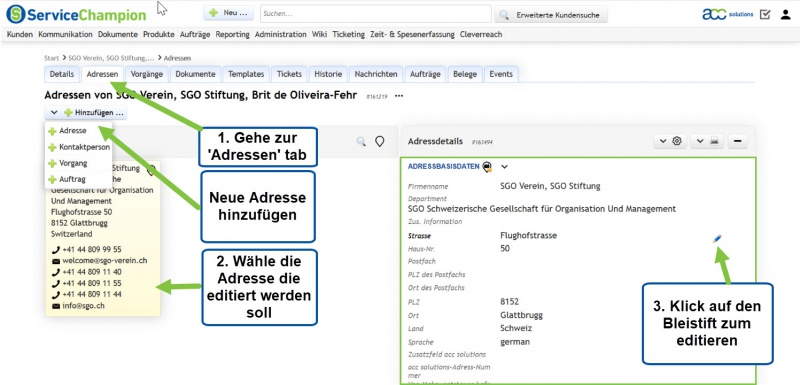This screenshot has height=385, width=800.
Task: Click the SGO Verein breadcrumb link
Action: click(111, 58)
